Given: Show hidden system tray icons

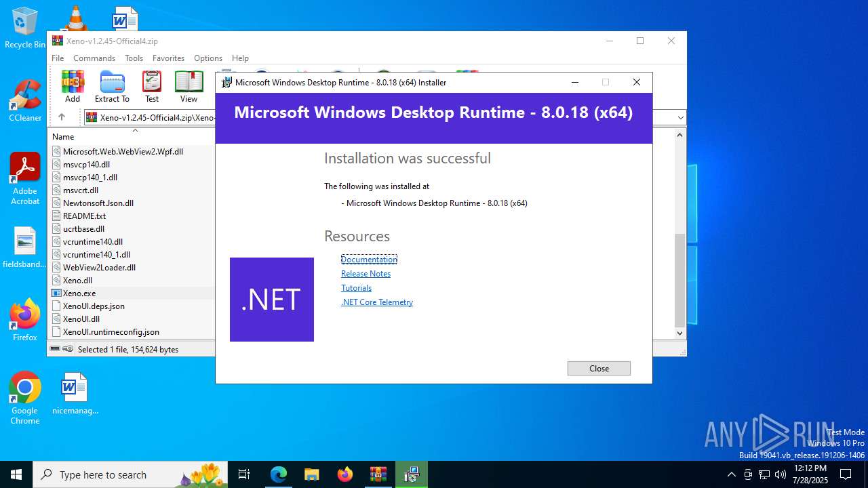Looking at the screenshot, I should 731,474.
